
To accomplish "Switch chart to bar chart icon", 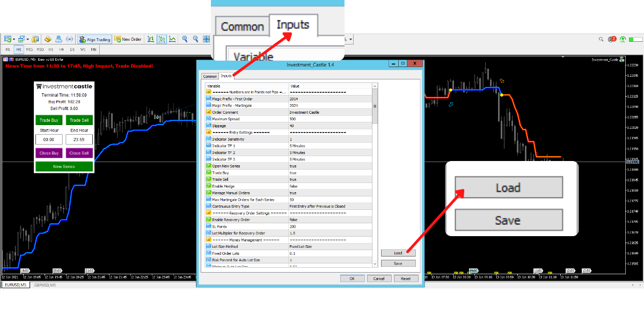I will (x=151, y=39).
